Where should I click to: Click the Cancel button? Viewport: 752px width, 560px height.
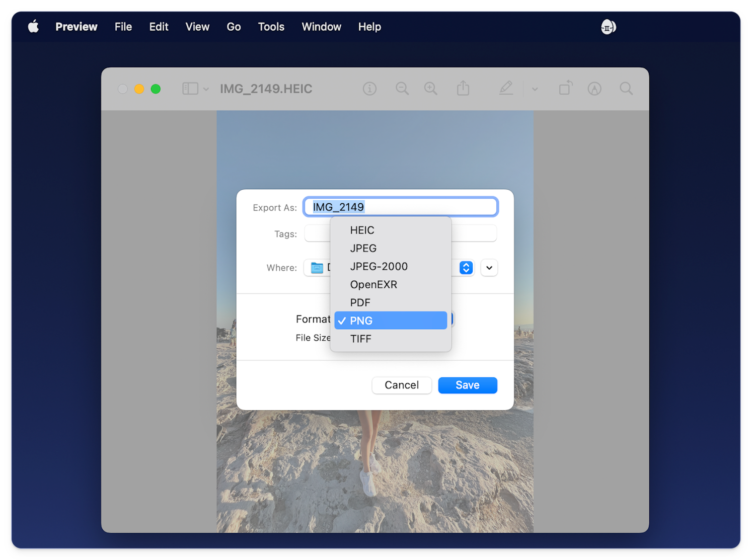click(x=401, y=385)
